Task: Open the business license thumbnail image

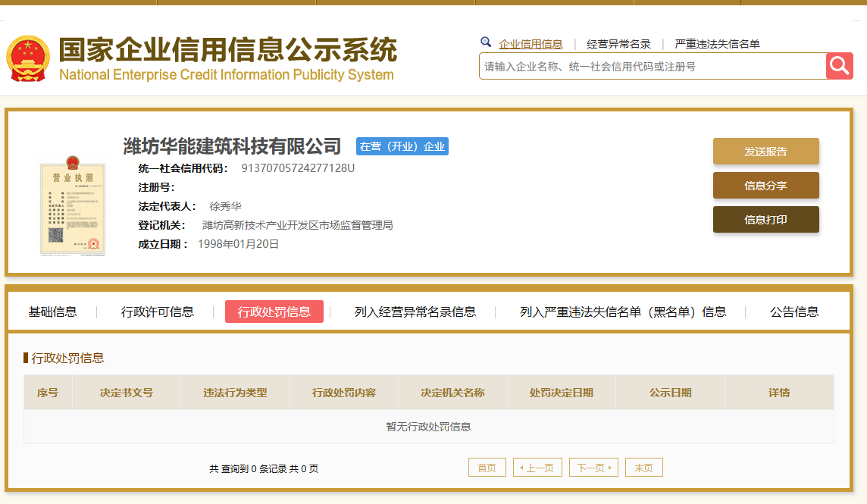Action: pyautogui.click(x=73, y=205)
